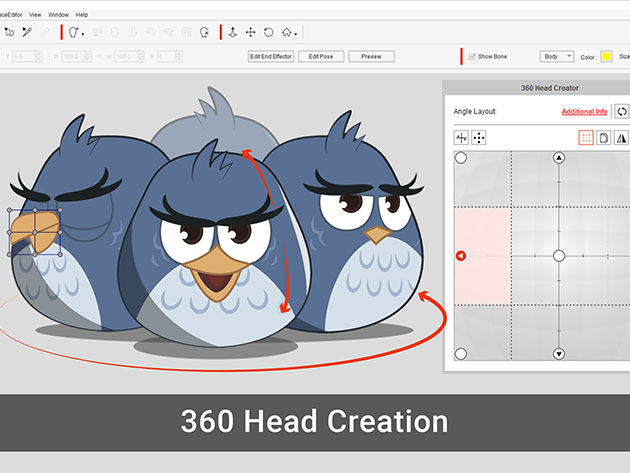This screenshot has height=473, width=630.
Task: Open the Window menu
Action: [x=58, y=15]
